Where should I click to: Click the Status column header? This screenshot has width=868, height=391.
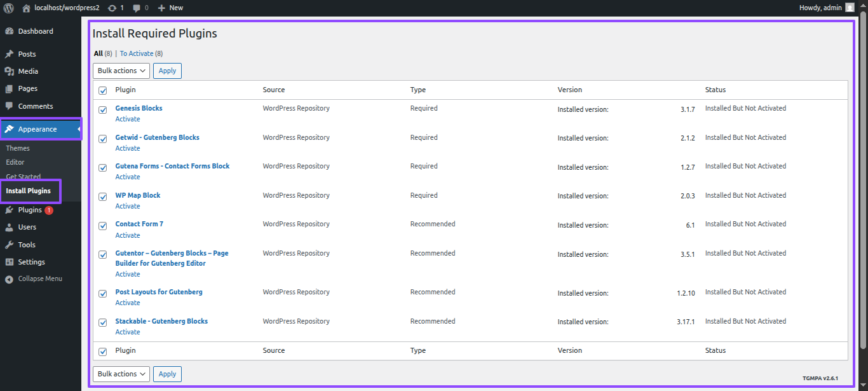[715, 90]
